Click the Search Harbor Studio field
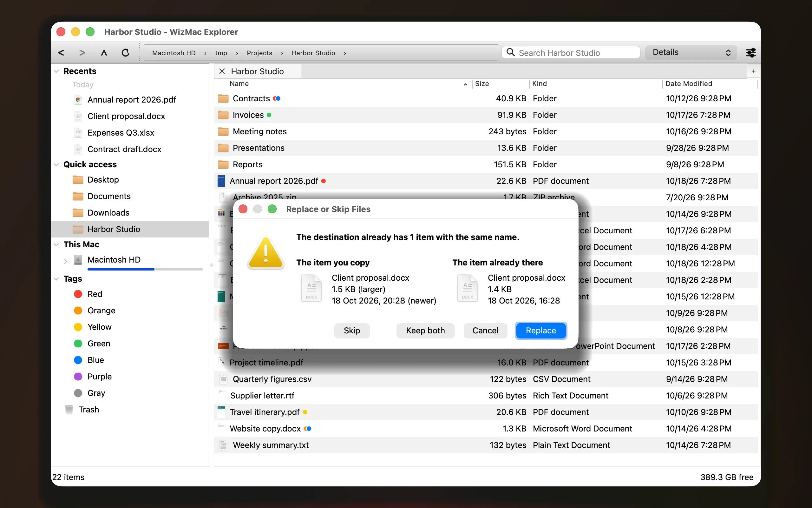Screen dimensions: 812x508 [571, 52]
